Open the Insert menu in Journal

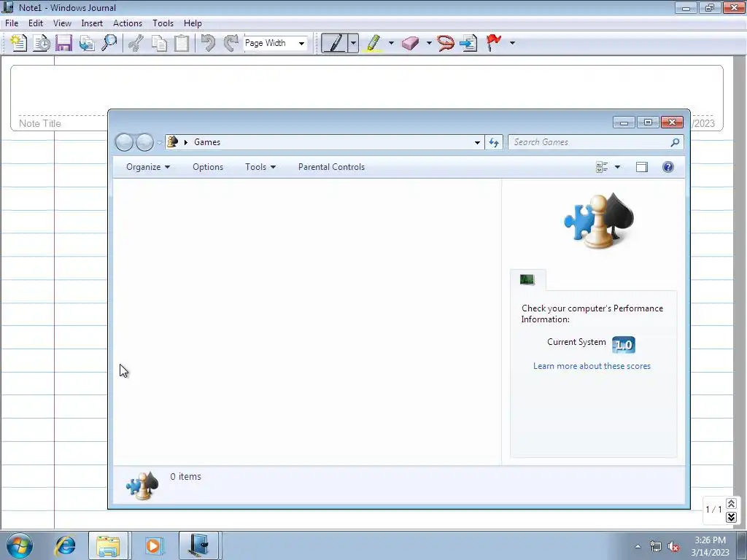[x=92, y=23]
